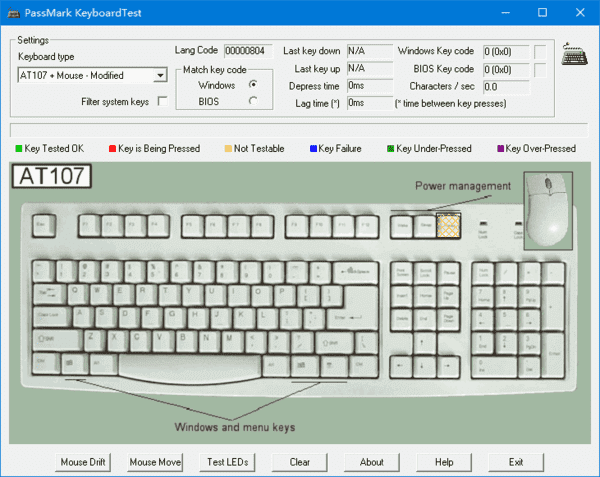
Task: Click the keyboard icon in the top-right corner
Action: tap(574, 54)
